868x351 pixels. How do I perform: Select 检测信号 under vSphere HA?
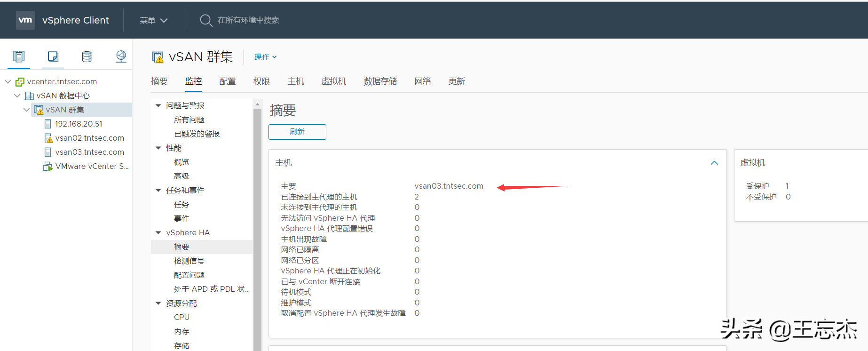[x=189, y=261]
